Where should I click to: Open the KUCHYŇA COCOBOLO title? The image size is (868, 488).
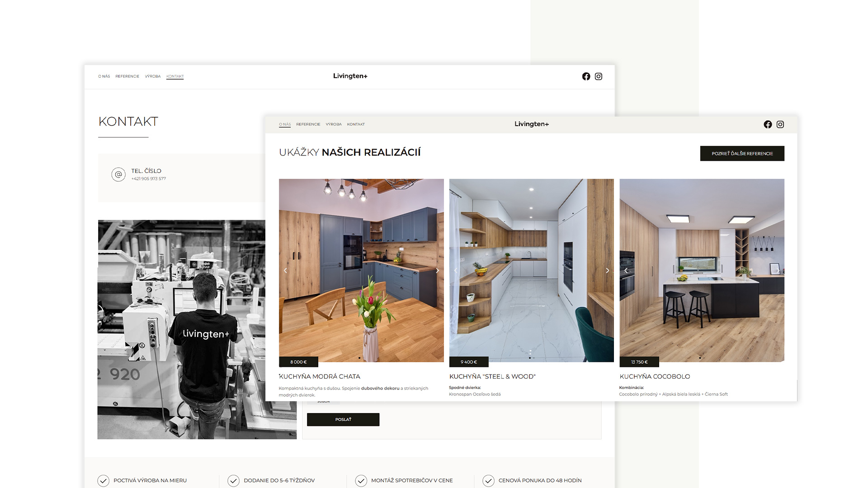655,376
